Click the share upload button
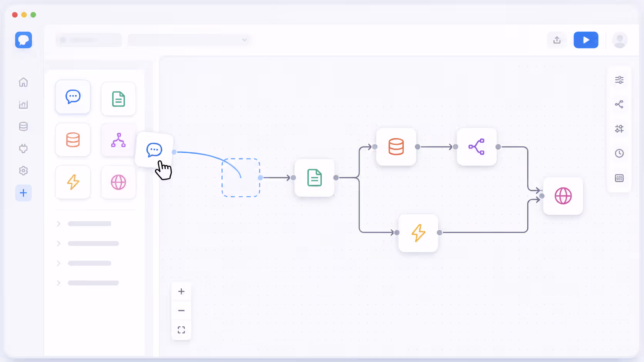Viewport: 644px width, 362px height. click(x=557, y=40)
